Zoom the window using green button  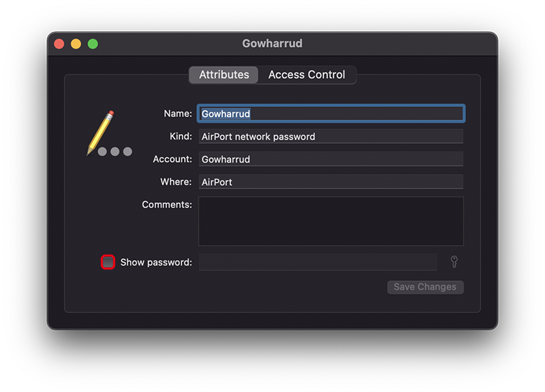(93, 44)
